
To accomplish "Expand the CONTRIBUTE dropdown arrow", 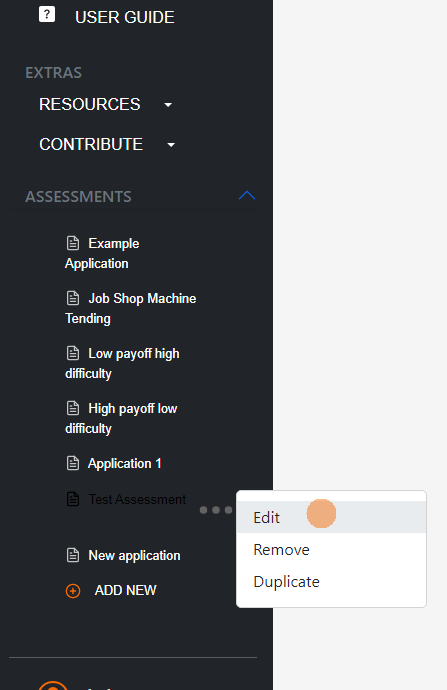I will (x=171, y=145).
